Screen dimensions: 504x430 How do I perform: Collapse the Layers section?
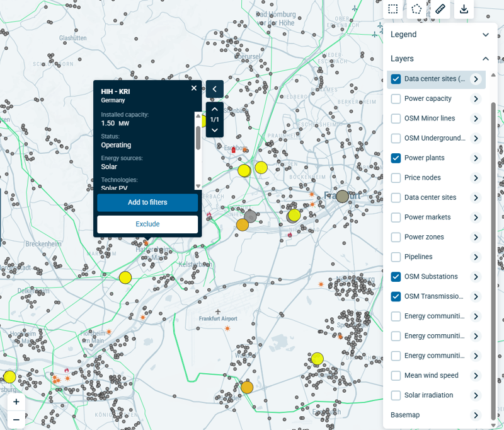(x=485, y=59)
